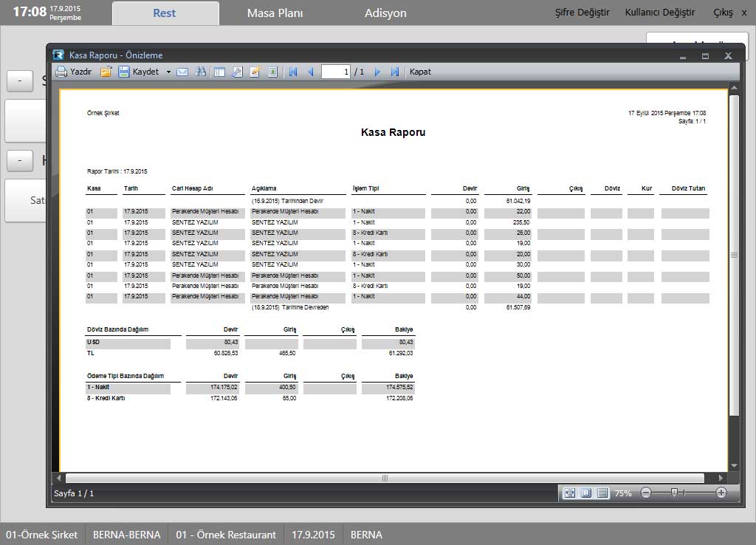Send report by email envelope icon
Viewport: 756px width, 545px height.
coord(182,72)
